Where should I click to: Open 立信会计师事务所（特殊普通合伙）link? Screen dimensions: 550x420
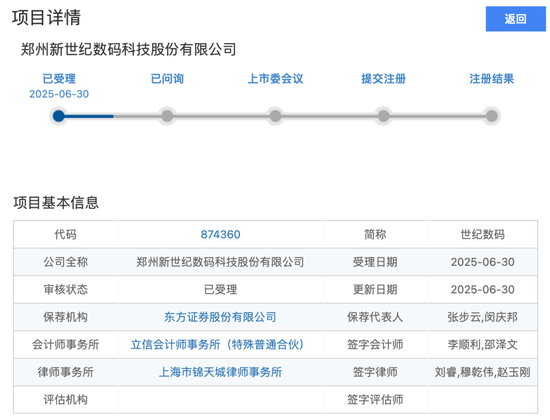tap(217, 345)
